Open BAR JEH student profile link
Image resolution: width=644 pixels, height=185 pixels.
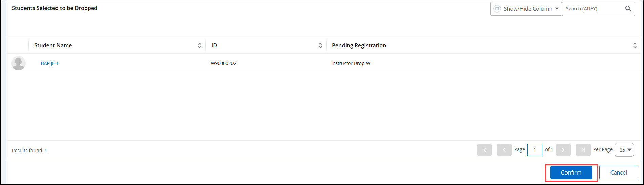pyautogui.click(x=49, y=63)
